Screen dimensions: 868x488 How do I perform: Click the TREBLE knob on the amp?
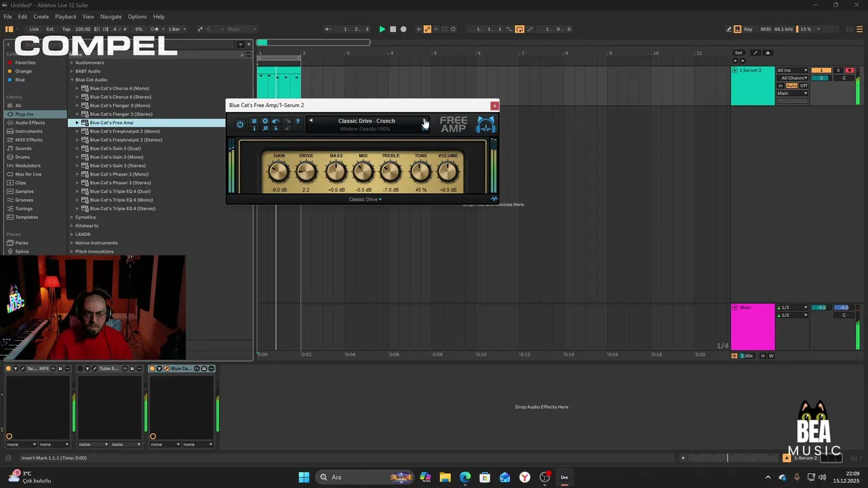coord(391,172)
